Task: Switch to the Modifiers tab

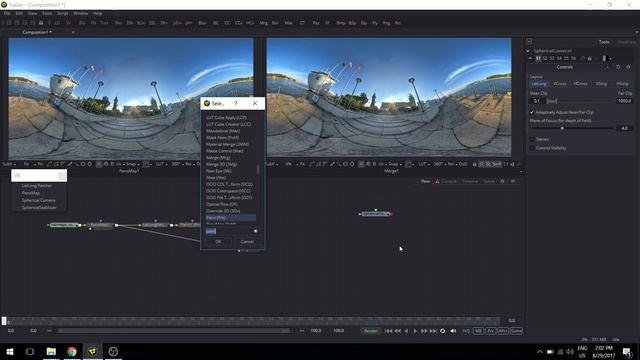Action: click(626, 42)
